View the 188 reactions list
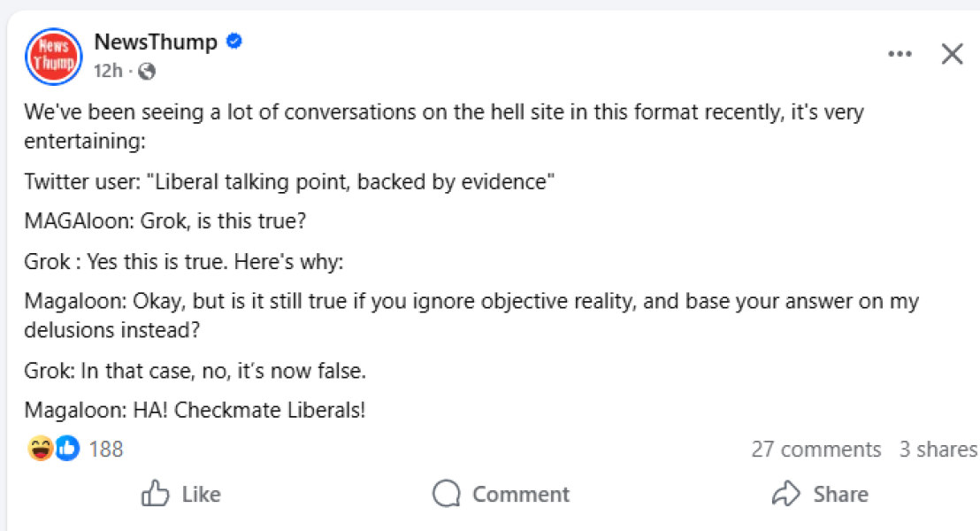Viewport: 980px width, 531px height. coord(106,450)
